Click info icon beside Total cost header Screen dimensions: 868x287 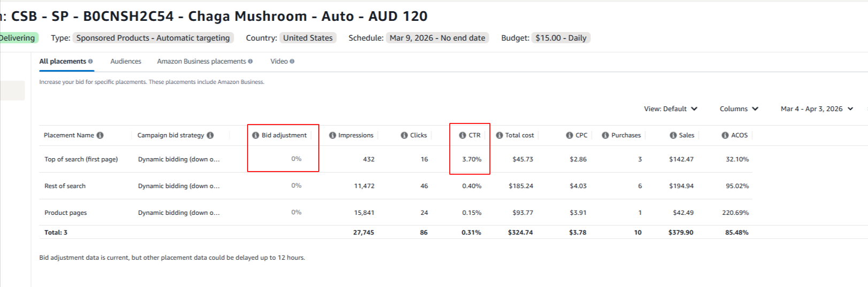pyautogui.click(x=500, y=135)
